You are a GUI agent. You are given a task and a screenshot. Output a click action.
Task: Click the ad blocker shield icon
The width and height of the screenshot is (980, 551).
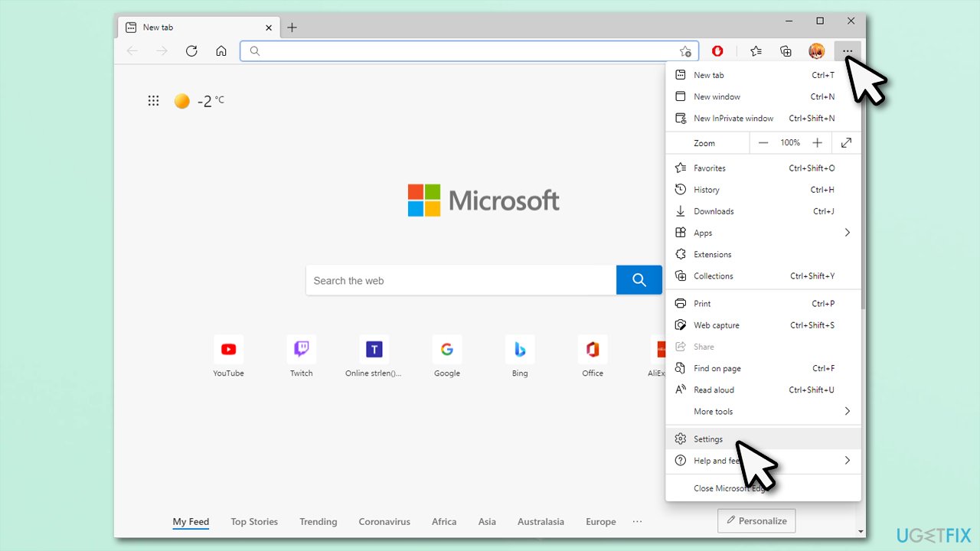[717, 51]
